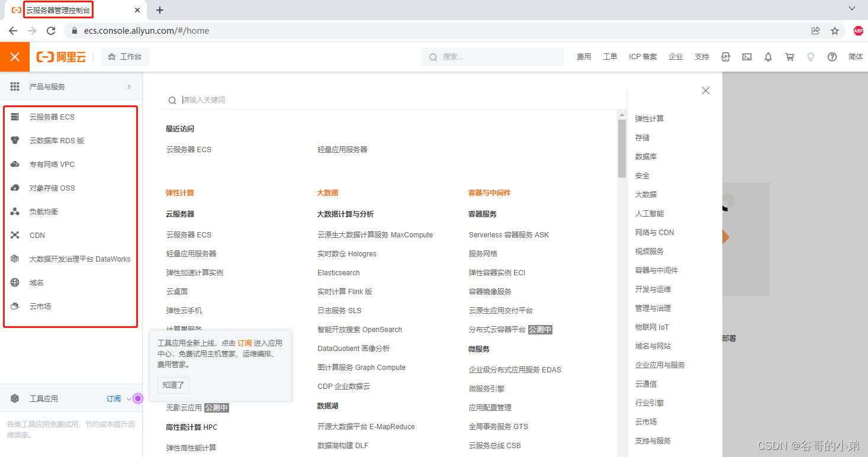Open the API debugging icon in header

[726, 57]
